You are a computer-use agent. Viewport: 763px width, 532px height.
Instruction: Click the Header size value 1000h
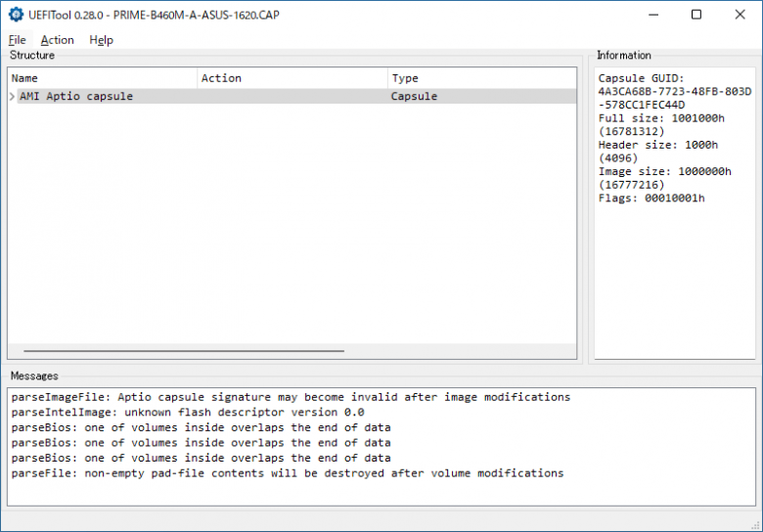(701, 145)
